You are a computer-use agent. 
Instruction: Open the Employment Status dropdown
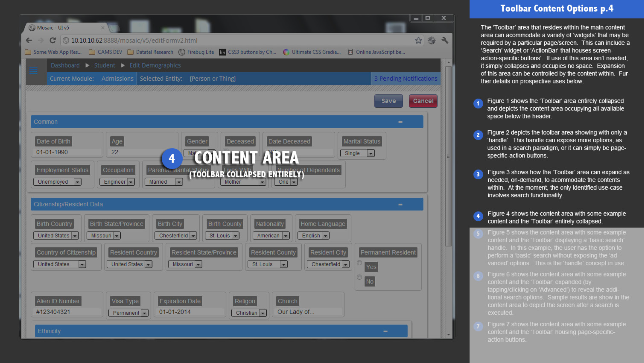[x=57, y=182]
